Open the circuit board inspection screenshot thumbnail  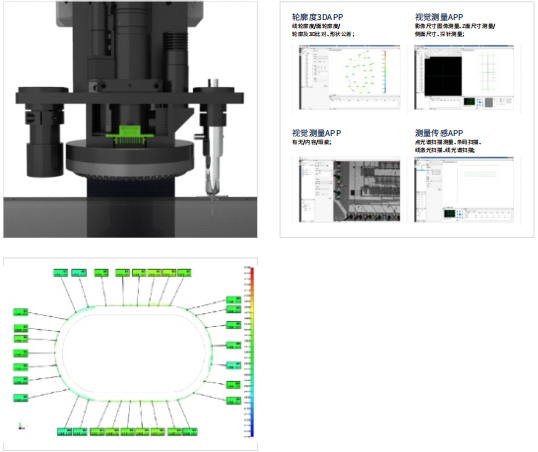[x=349, y=189]
